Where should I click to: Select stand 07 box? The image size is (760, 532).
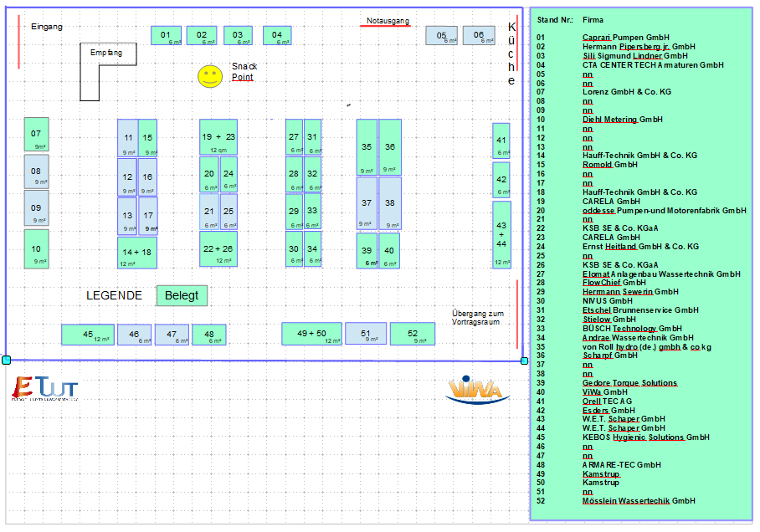click(36, 134)
